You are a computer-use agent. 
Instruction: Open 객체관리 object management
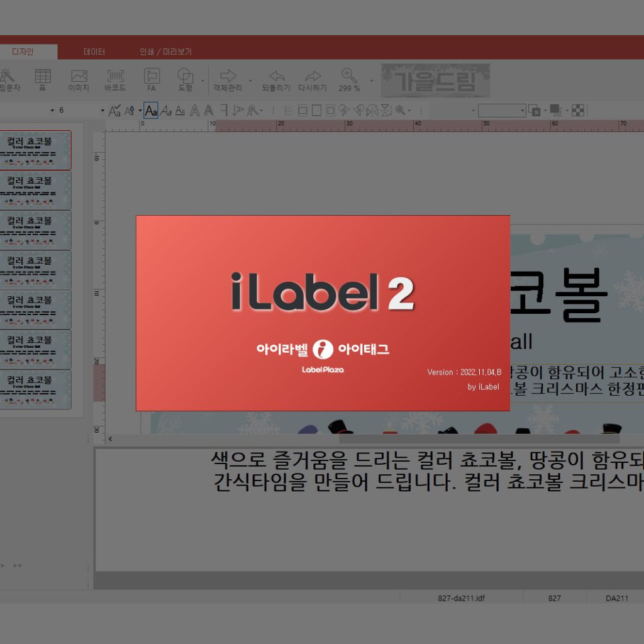click(x=228, y=80)
